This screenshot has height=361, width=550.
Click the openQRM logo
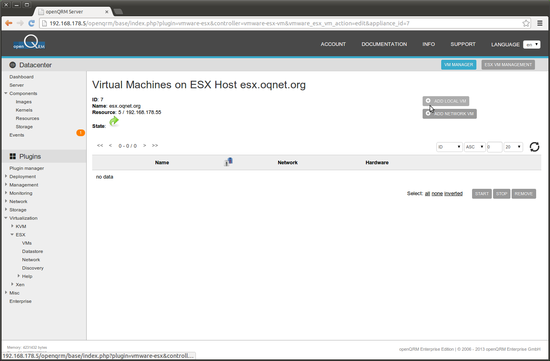tap(29, 42)
